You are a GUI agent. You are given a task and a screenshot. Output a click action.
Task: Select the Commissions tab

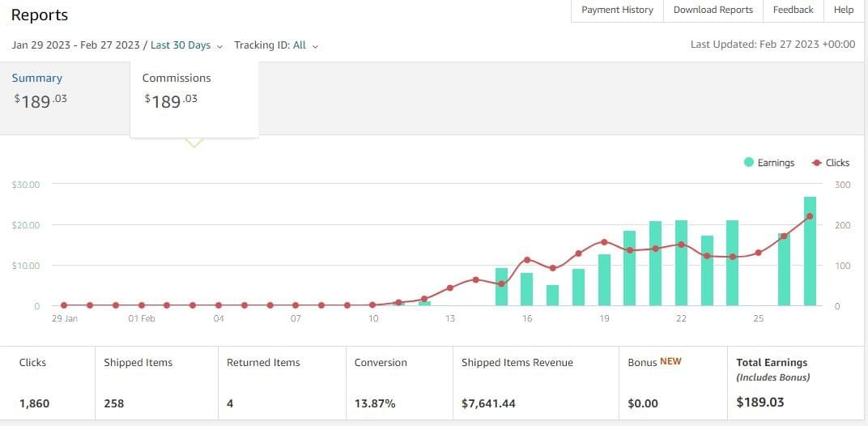coord(177,78)
